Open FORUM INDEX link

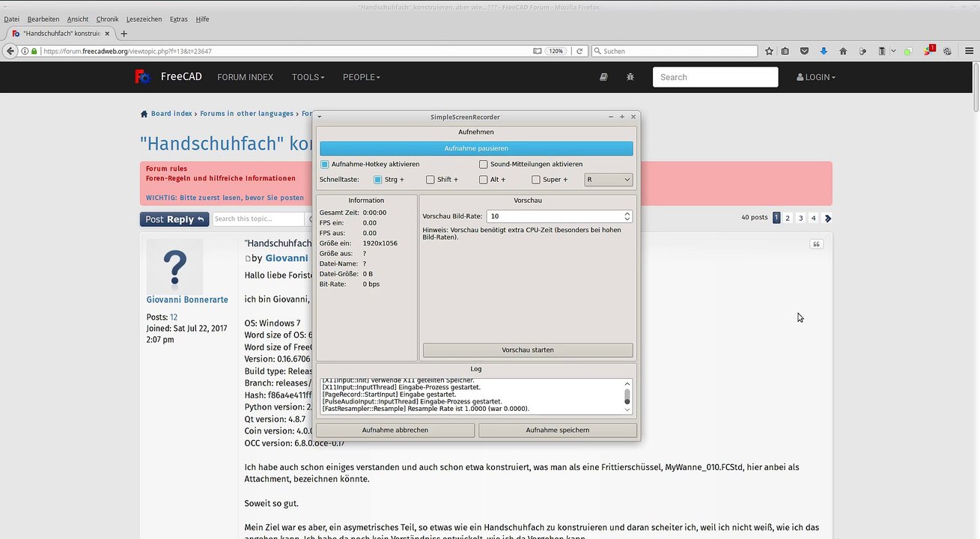tap(246, 77)
